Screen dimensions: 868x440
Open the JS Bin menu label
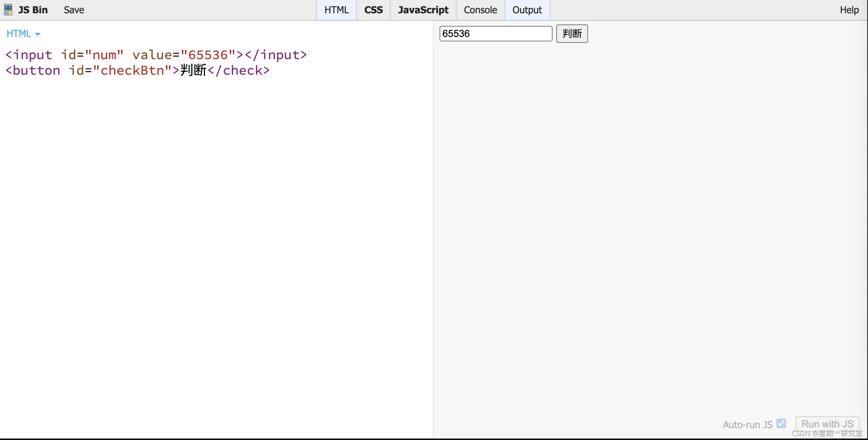(x=33, y=10)
